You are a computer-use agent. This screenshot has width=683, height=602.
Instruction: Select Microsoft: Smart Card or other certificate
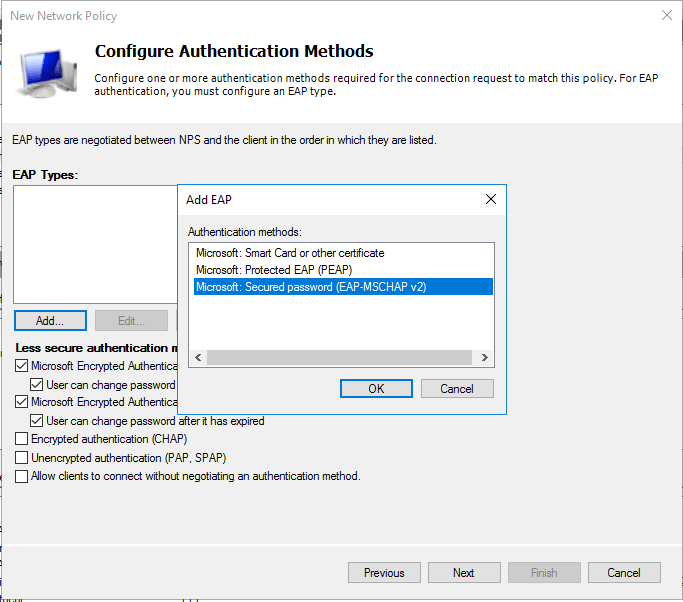343,253
